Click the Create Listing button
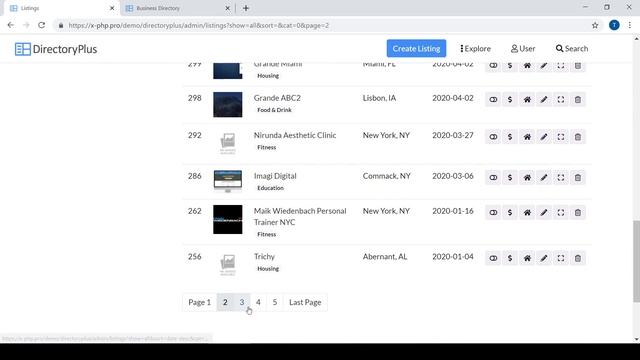The width and height of the screenshot is (640, 360). pyautogui.click(x=416, y=49)
